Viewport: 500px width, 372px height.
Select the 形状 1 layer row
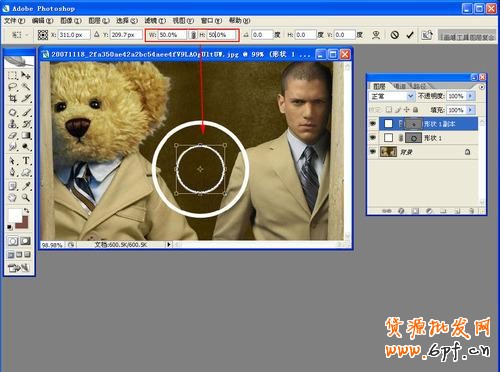(428, 138)
